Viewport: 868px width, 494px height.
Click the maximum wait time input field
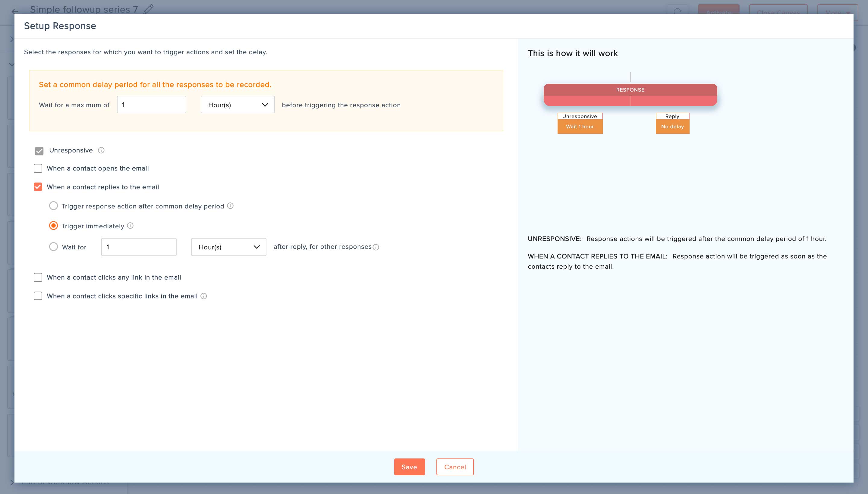(x=151, y=105)
